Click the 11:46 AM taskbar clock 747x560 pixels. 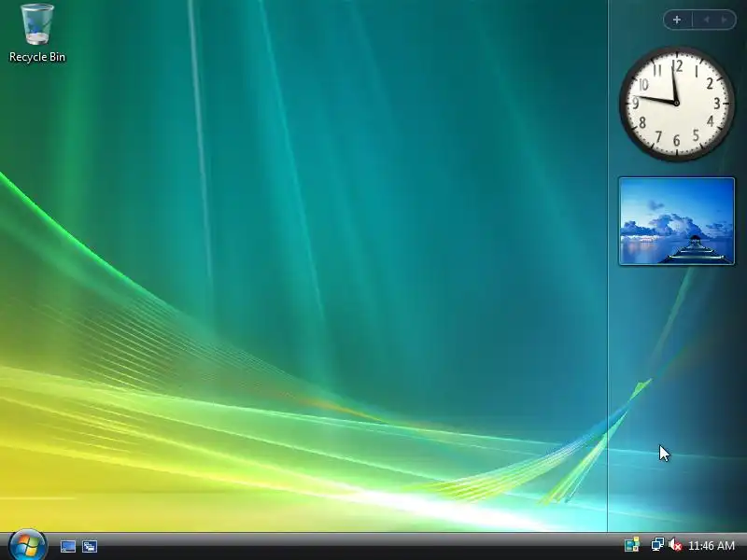pos(712,545)
